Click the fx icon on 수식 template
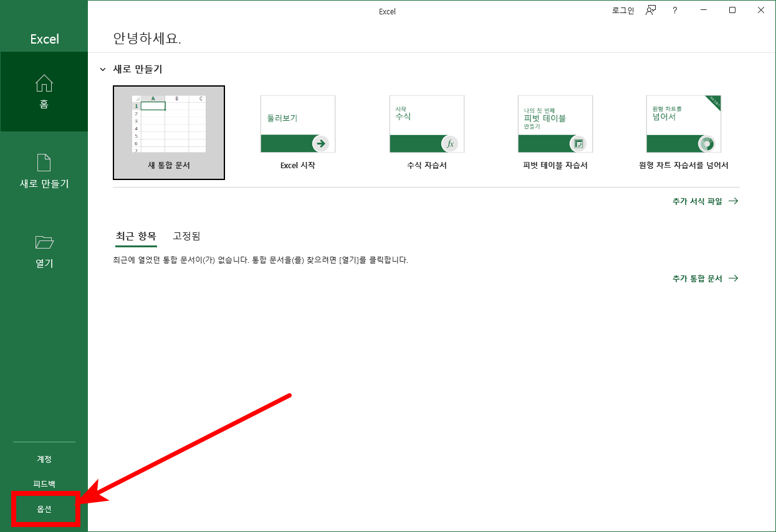 (x=450, y=143)
